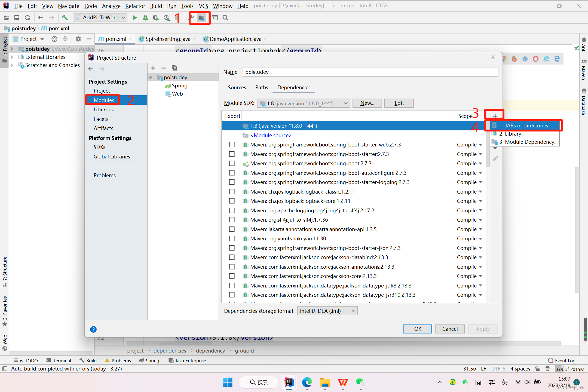Select Artifacts in Project Settings
Image resolution: width=588 pixels, height=392 pixels.
pyautogui.click(x=103, y=128)
